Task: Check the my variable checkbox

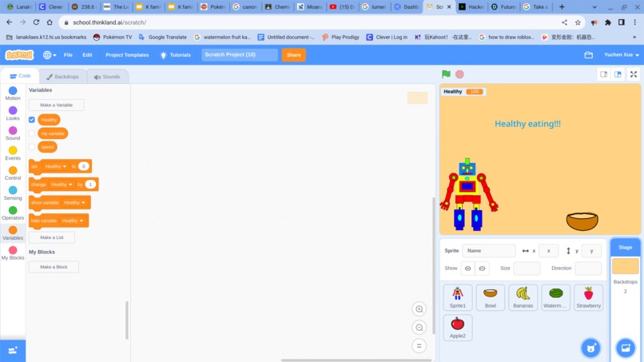Action: (x=32, y=133)
